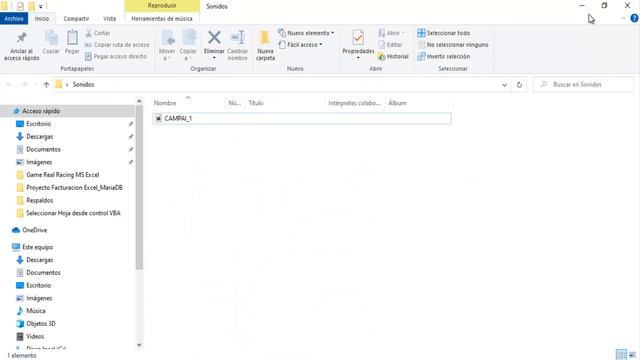Image resolution: width=640 pixels, height=360 pixels.
Task: Open Proyecto Facturacion Excel_MariaDB folder
Action: (74, 188)
